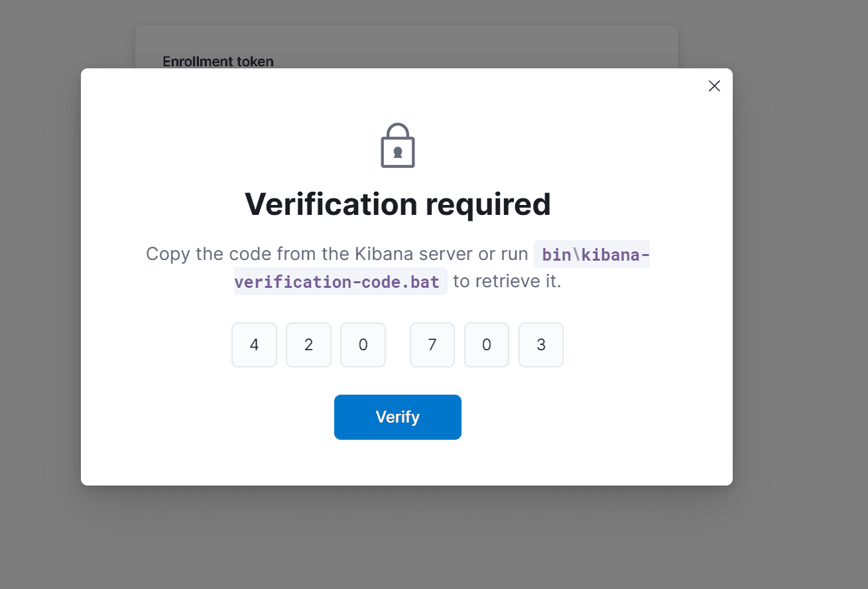Image resolution: width=868 pixels, height=589 pixels.
Task: Click the last digit box containing 3
Action: point(541,345)
